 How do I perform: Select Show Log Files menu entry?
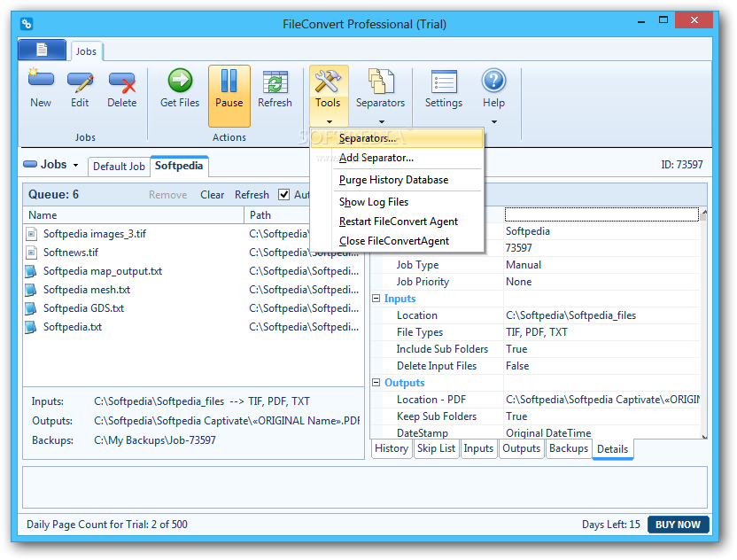pos(397,202)
